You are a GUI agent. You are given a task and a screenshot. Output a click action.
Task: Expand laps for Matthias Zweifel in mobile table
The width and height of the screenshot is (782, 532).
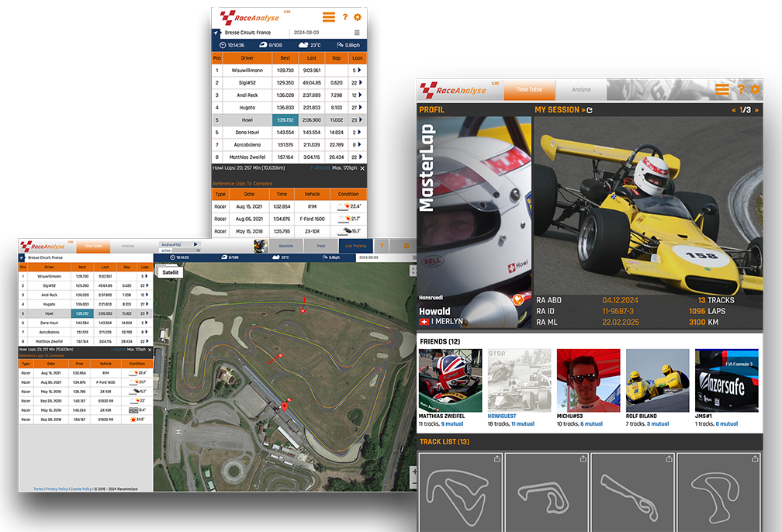click(x=360, y=157)
